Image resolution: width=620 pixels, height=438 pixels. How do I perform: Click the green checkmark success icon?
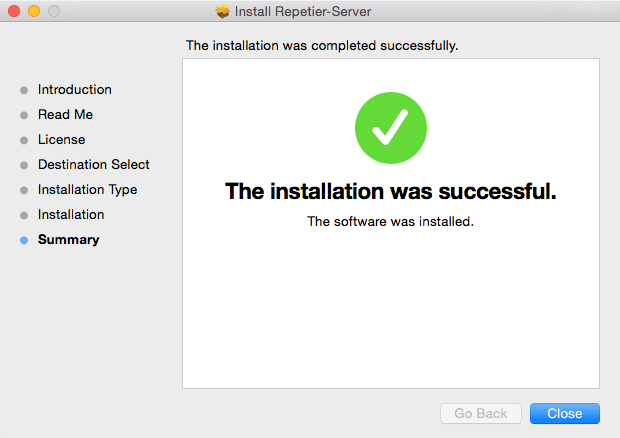click(391, 129)
